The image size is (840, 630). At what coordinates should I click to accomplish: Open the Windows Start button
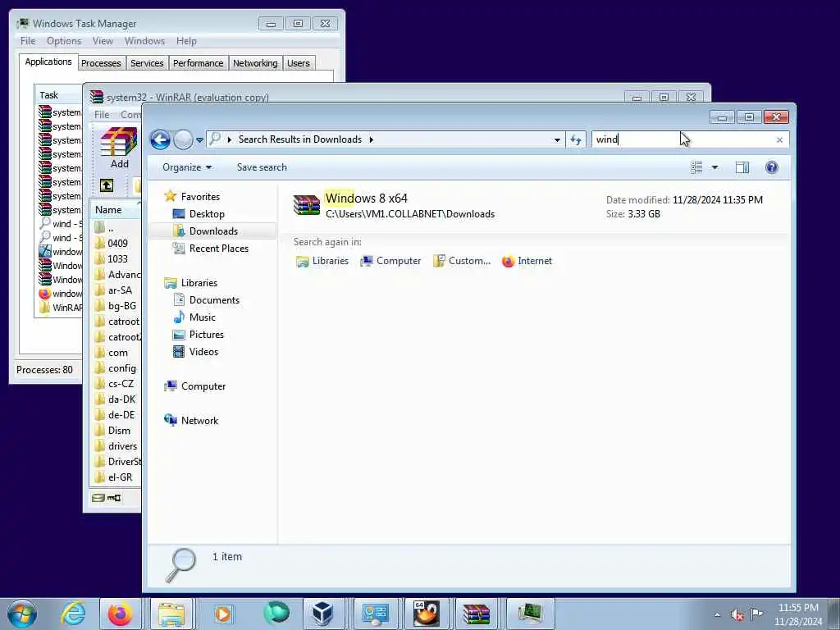(x=22, y=614)
